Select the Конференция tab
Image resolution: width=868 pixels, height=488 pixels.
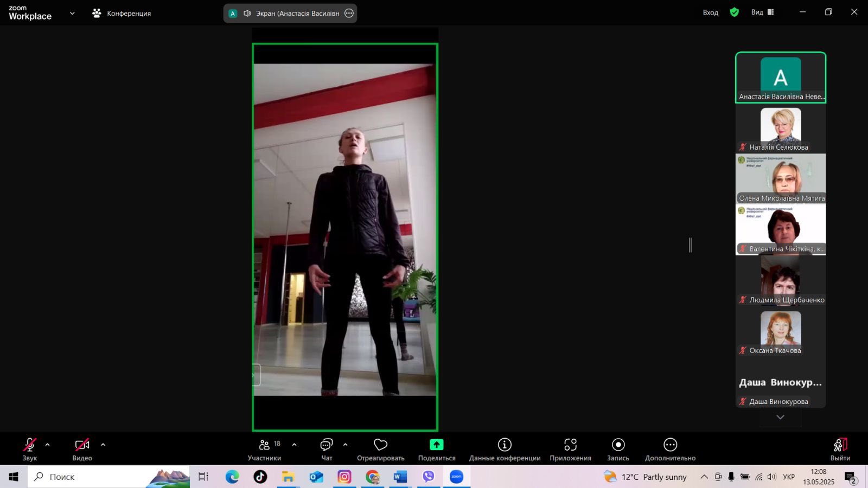[122, 13]
